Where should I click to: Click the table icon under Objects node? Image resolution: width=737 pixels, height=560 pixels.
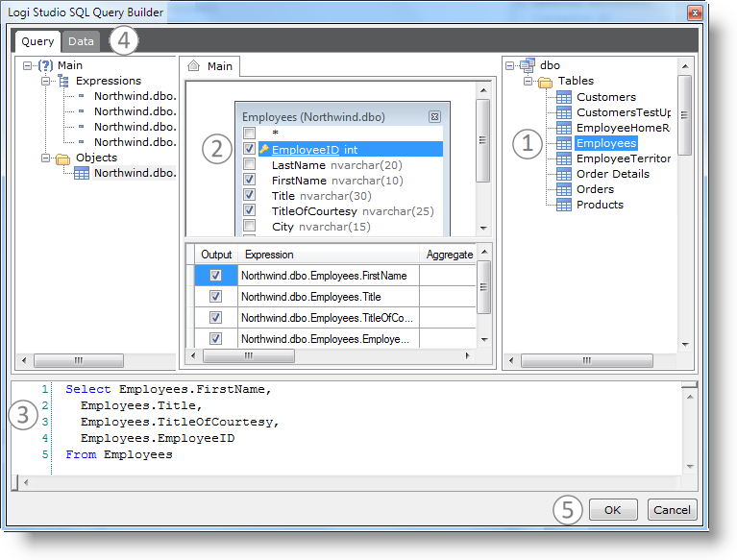point(82,173)
